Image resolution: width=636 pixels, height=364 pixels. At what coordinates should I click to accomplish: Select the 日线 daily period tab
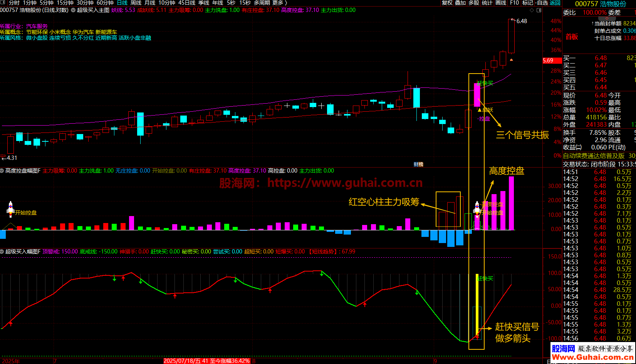(x=122, y=3)
